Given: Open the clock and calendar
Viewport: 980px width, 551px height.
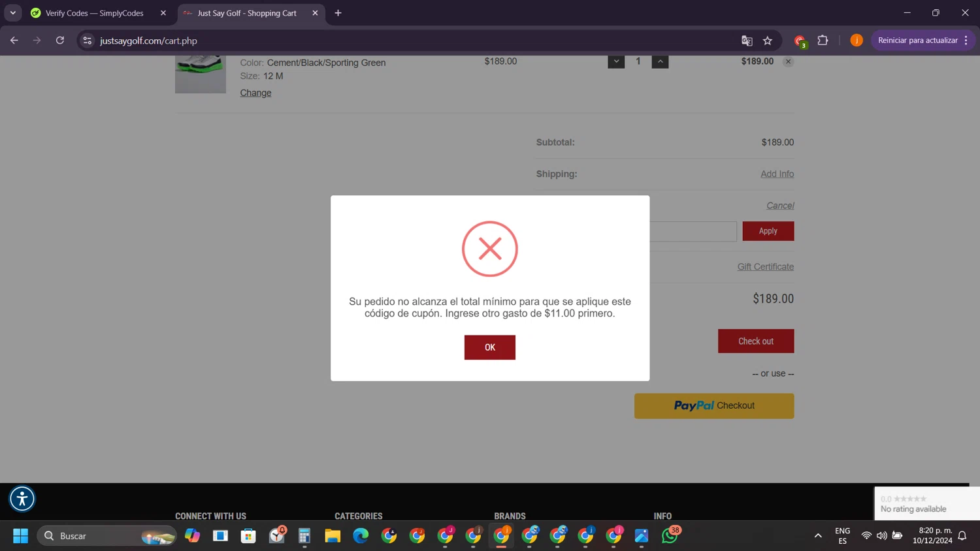Looking at the screenshot, I should click(932, 536).
